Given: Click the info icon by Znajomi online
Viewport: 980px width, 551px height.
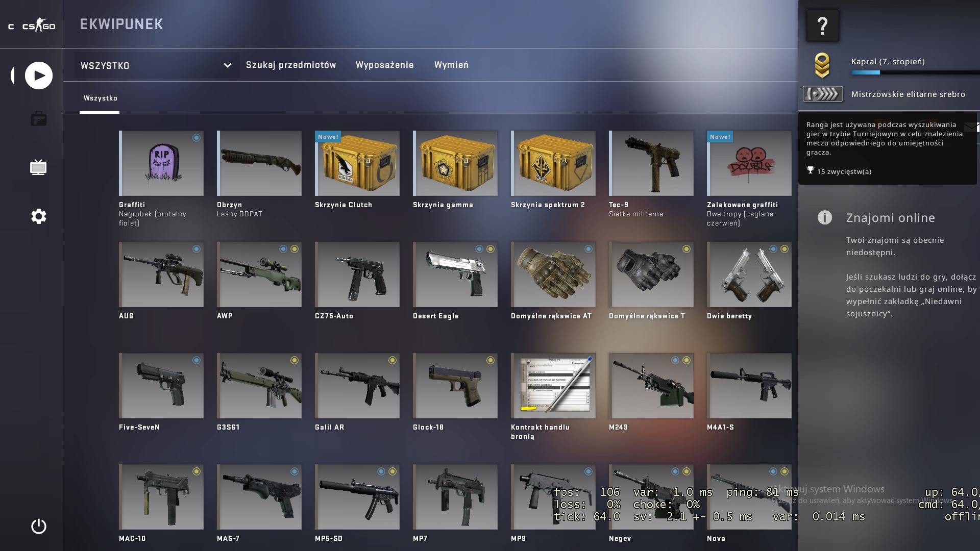Looking at the screenshot, I should (824, 217).
